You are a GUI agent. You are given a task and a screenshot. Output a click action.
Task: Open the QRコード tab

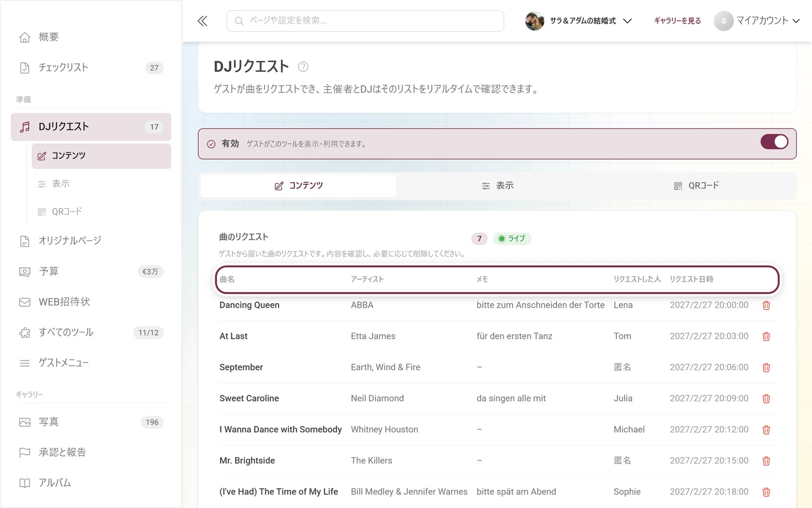[696, 186]
